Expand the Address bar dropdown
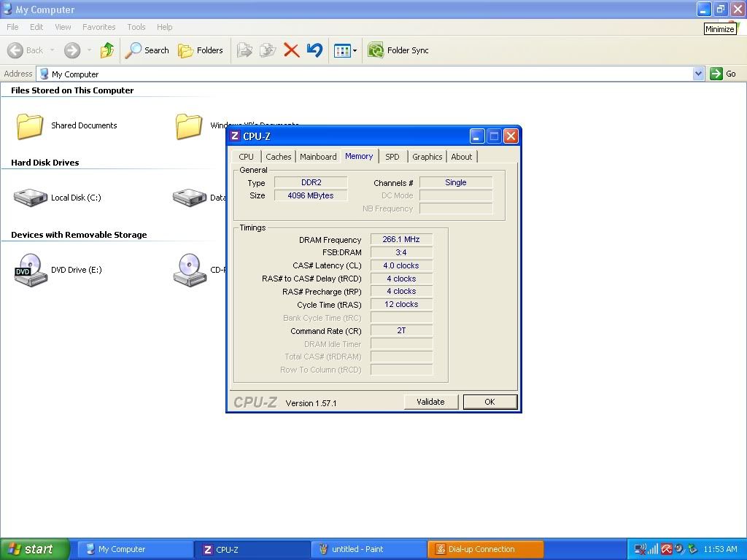The width and height of the screenshot is (747, 560). [x=698, y=74]
